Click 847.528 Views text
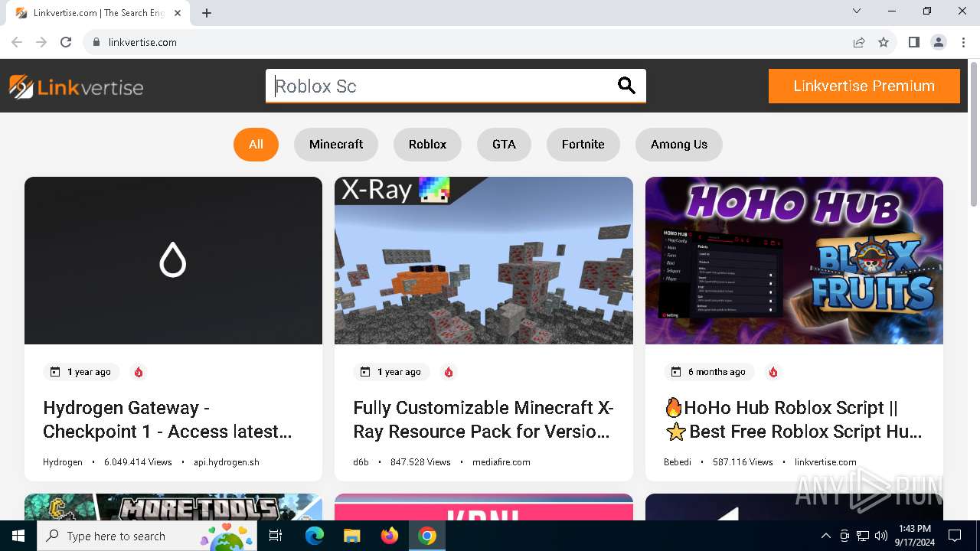 (x=420, y=462)
